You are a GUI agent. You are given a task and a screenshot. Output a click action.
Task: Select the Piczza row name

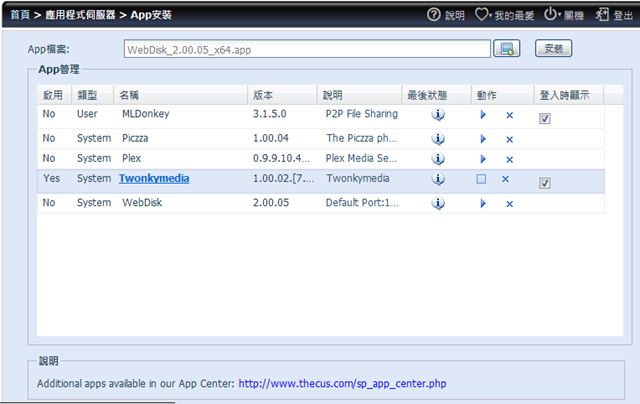click(135, 138)
